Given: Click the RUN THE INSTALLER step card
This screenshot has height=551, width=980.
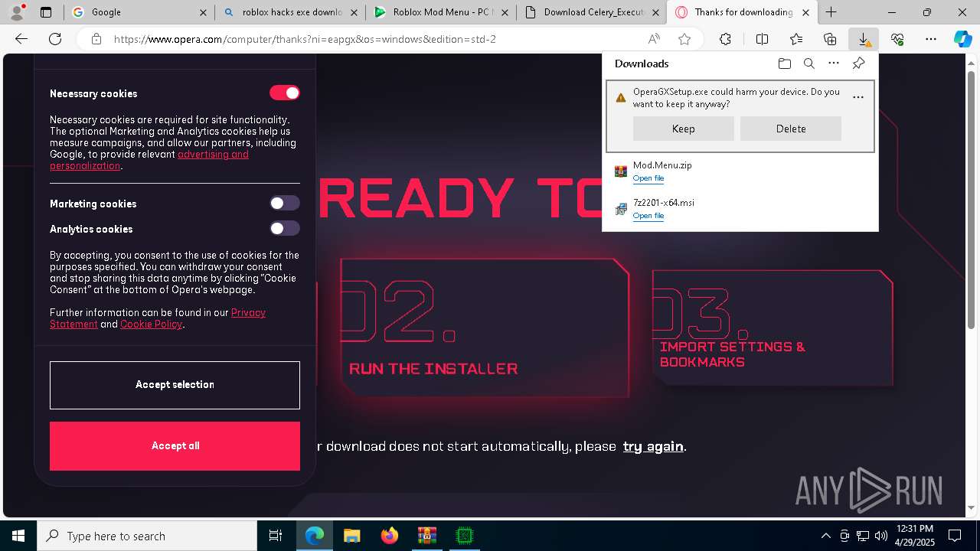Looking at the screenshot, I should [x=485, y=328].
